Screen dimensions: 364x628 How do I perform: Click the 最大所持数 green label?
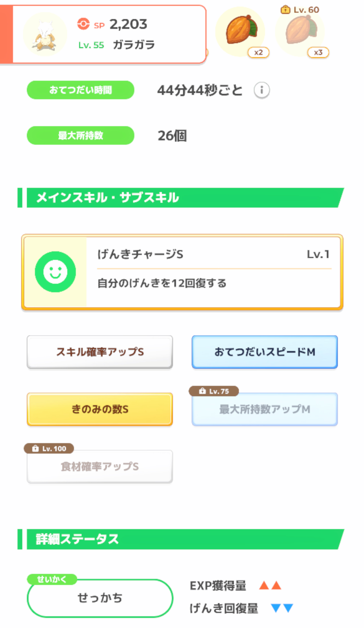(x=81, y=135)
